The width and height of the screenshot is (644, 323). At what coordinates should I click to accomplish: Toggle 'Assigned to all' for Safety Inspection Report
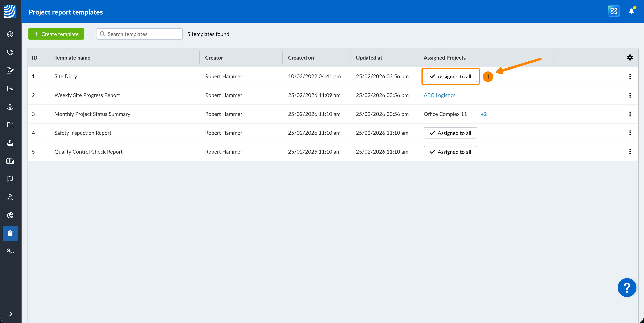[450, 133]
